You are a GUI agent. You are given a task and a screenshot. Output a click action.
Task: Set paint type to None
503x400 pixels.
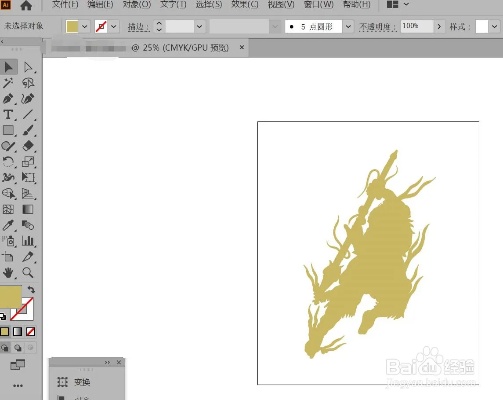[x=30, y=332]
